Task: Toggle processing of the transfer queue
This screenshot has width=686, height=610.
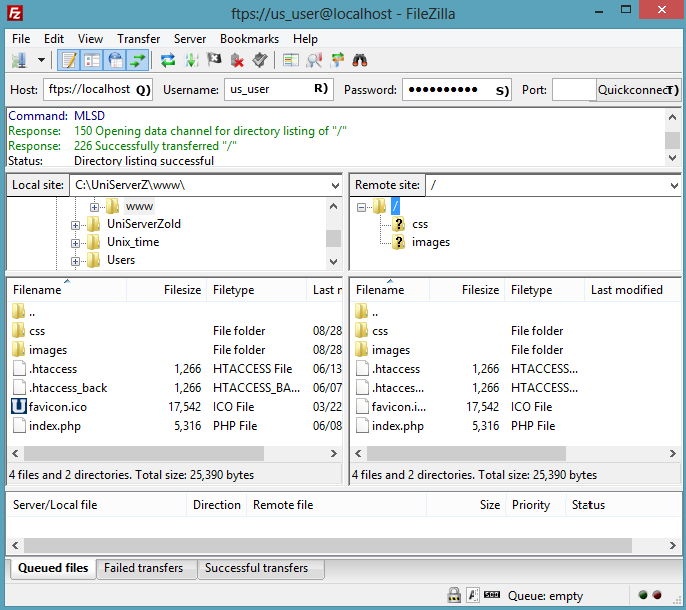Action: coord(191,60)
